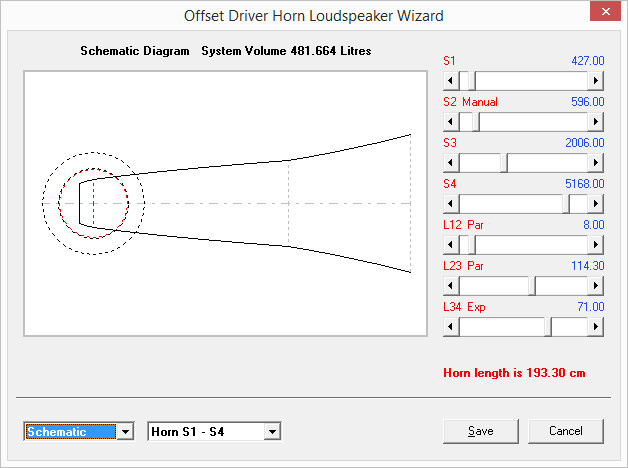The image size is (628, 468).
Task: Click the left arrow of the L12 Par slider
Action: point(451,244)
